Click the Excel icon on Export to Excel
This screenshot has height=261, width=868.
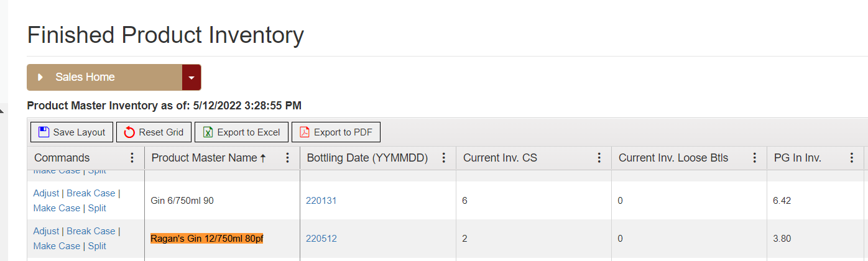point(208,132)
